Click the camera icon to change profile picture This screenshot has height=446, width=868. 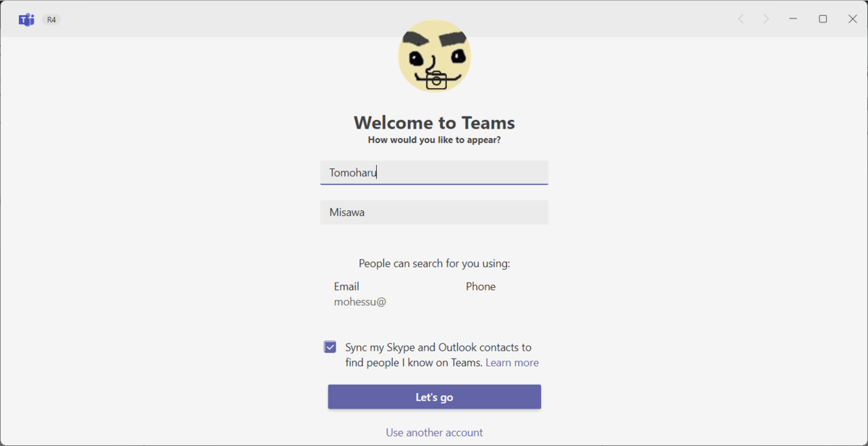click(436, 80)
